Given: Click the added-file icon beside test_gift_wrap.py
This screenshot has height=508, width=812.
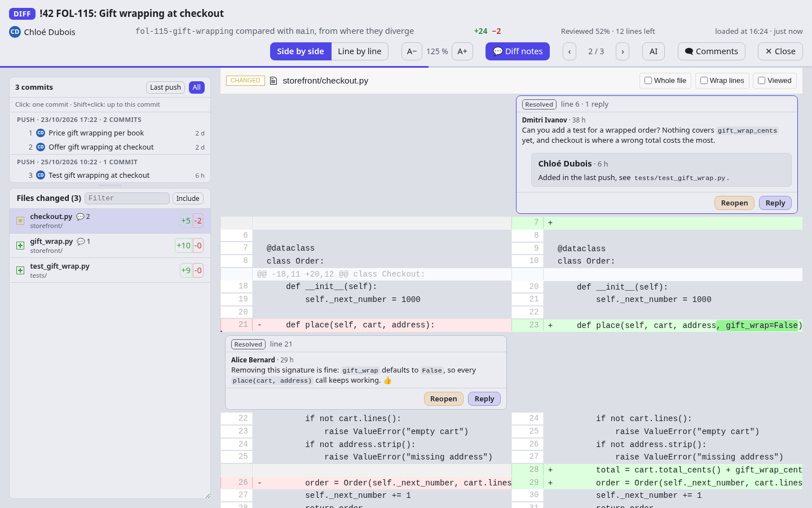Looking at the screenshot, I should (20, 270).
